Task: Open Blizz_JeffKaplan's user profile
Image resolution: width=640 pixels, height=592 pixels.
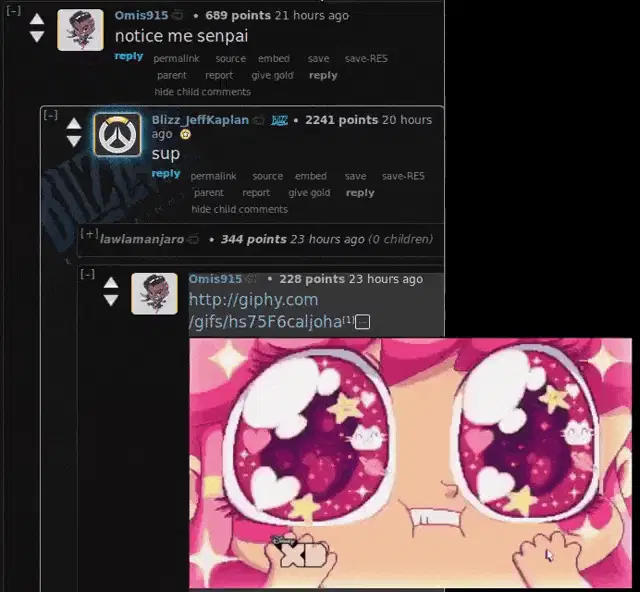Action: pos(200,120)
